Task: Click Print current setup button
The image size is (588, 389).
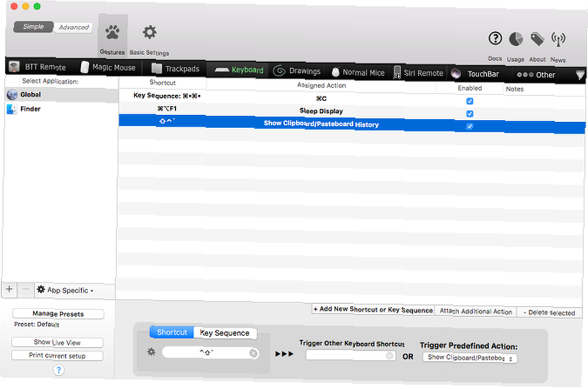Action: click(x=58, y=356)
